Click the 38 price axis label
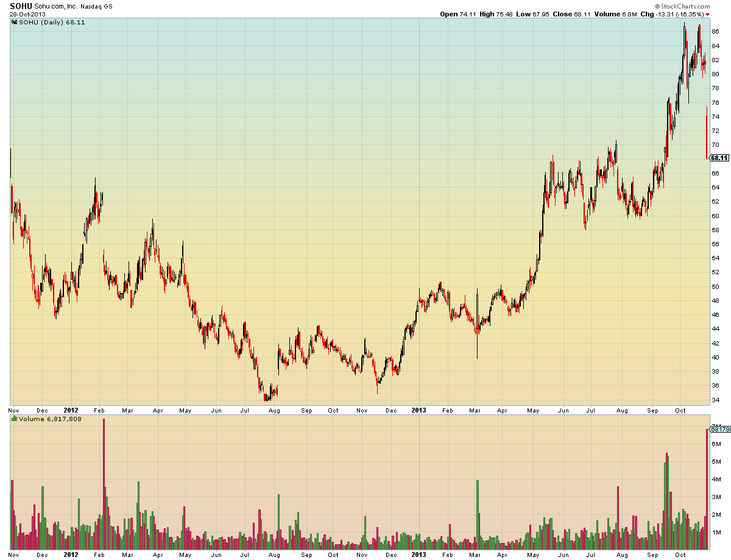Screen dimensions: 731x560 click(716, 371)
